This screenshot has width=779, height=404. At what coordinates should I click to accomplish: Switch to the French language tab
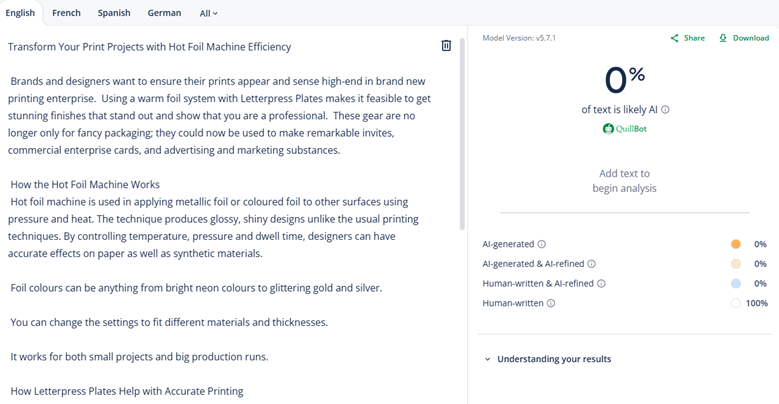click(x=67, y=13)
